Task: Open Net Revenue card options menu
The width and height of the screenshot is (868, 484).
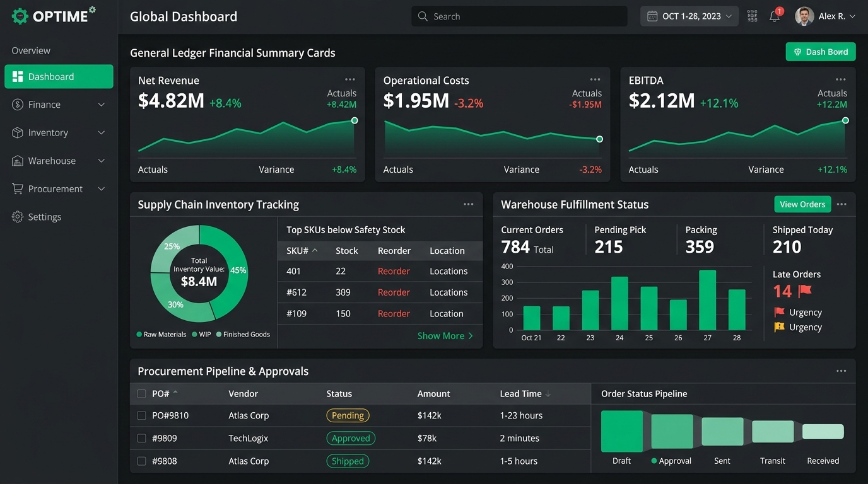Action: pos(350,79)
